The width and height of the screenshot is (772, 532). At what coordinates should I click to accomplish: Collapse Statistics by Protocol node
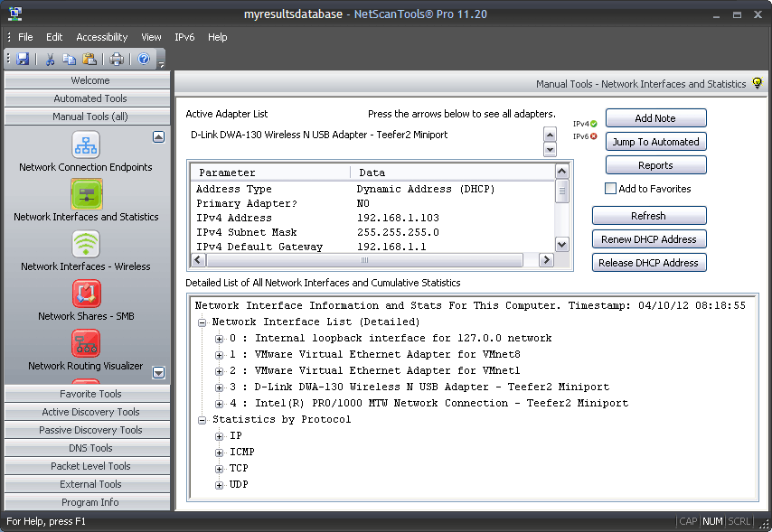202,420
